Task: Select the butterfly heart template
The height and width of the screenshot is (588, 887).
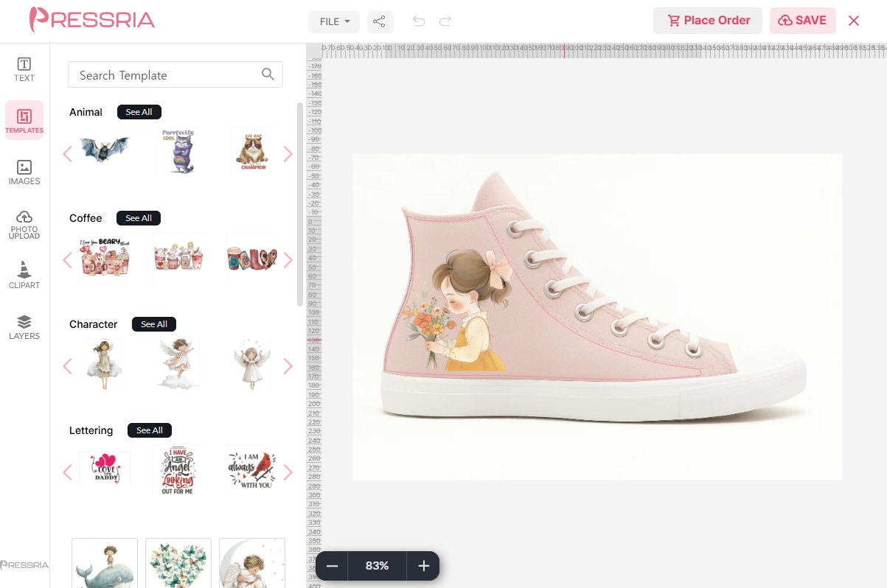Action: click(x=178, y=563)
